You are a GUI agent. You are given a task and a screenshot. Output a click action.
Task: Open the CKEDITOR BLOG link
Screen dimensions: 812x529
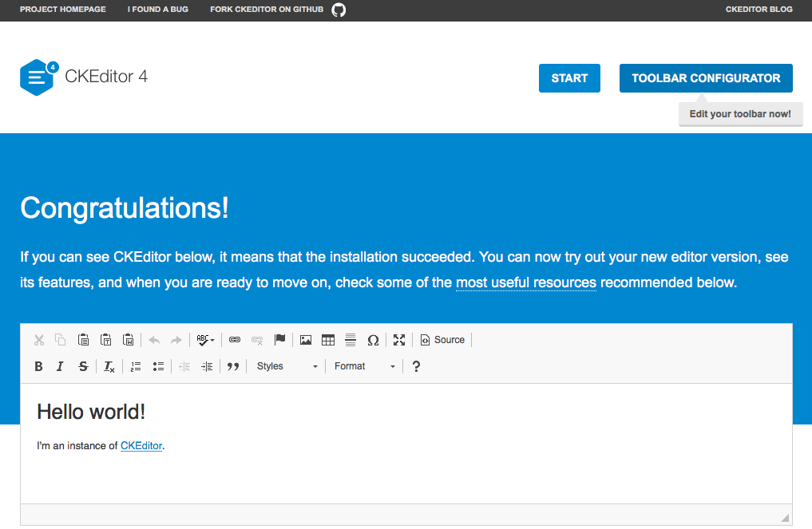coord(759,10)
